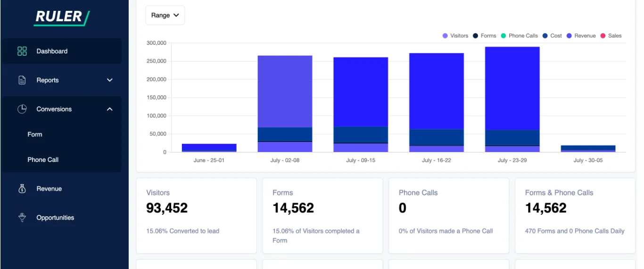Expand the Reports chevron arrow
This screenshot has height=269, width=644.
pyautogui.click(x=110, y=80)
